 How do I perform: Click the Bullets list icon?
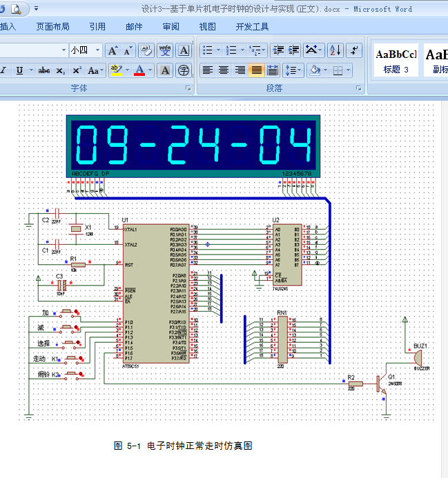click(x=208, y=50)
